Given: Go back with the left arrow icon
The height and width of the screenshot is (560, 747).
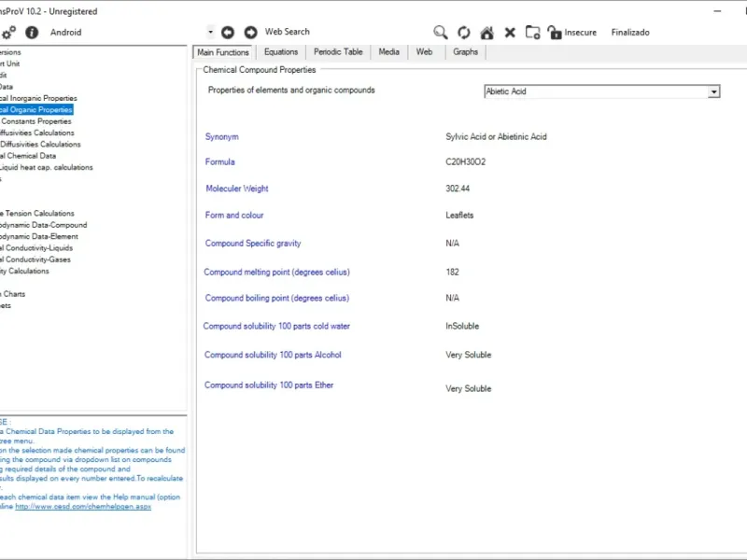Looking at the screenshot, I should click(x=228, y=33).
